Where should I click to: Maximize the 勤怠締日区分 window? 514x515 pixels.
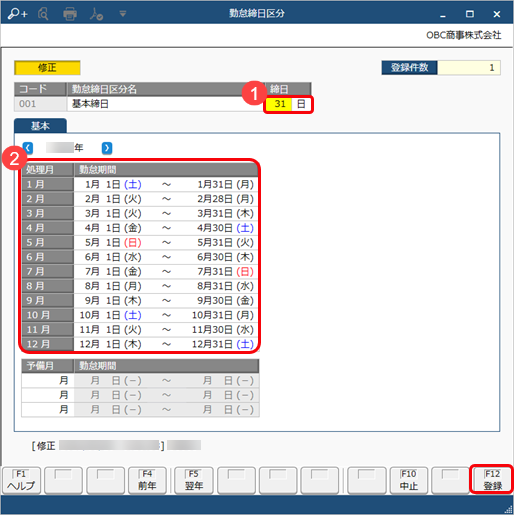470,14
